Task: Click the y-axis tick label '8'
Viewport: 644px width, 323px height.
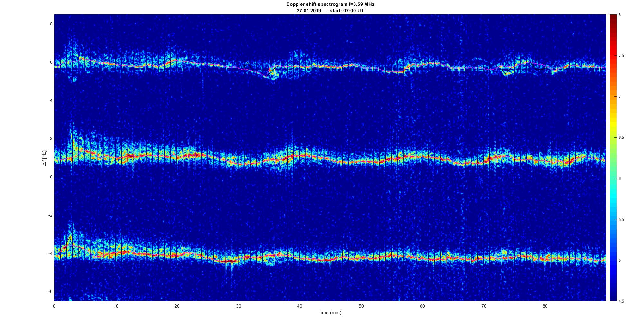Action: pyautogui.click(x=51, y=24)
